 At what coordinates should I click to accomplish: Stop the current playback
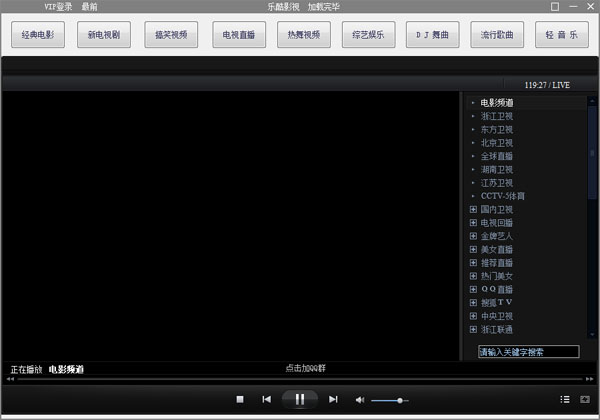(240, 399)
